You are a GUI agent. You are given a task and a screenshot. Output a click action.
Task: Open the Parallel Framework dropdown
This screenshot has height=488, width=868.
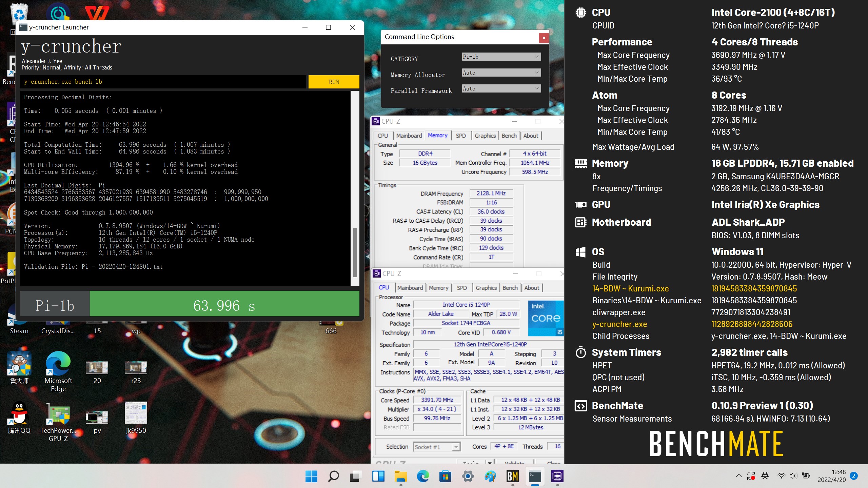501,88
